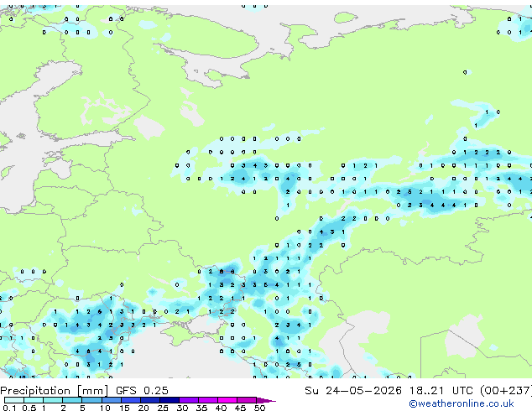Select the 35–40 mm legend color box

tap(207, 400)
